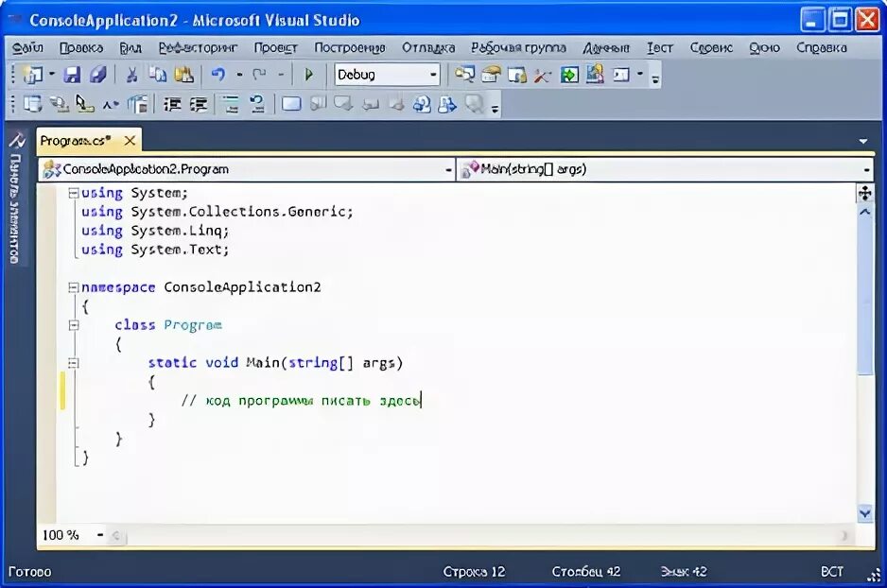Click the Redo arrow icon
This screenshot has height=588, width=887.
(x=259, y=75)
